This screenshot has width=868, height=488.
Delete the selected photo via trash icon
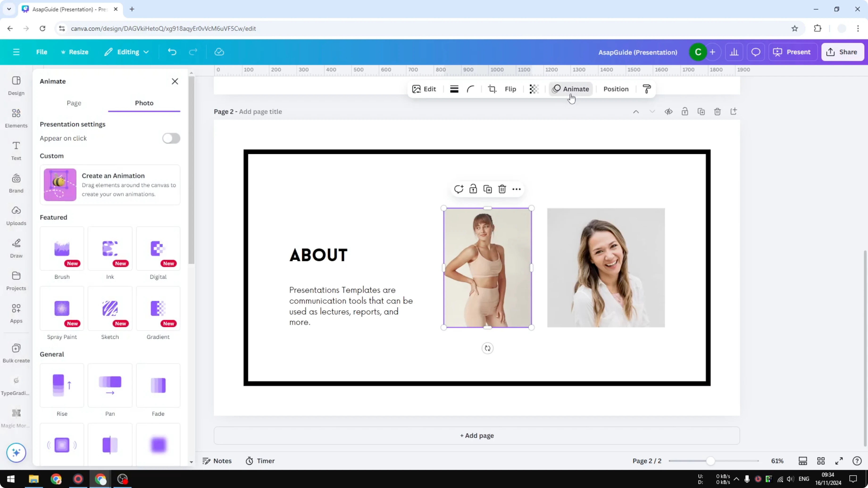coord(502,189)
